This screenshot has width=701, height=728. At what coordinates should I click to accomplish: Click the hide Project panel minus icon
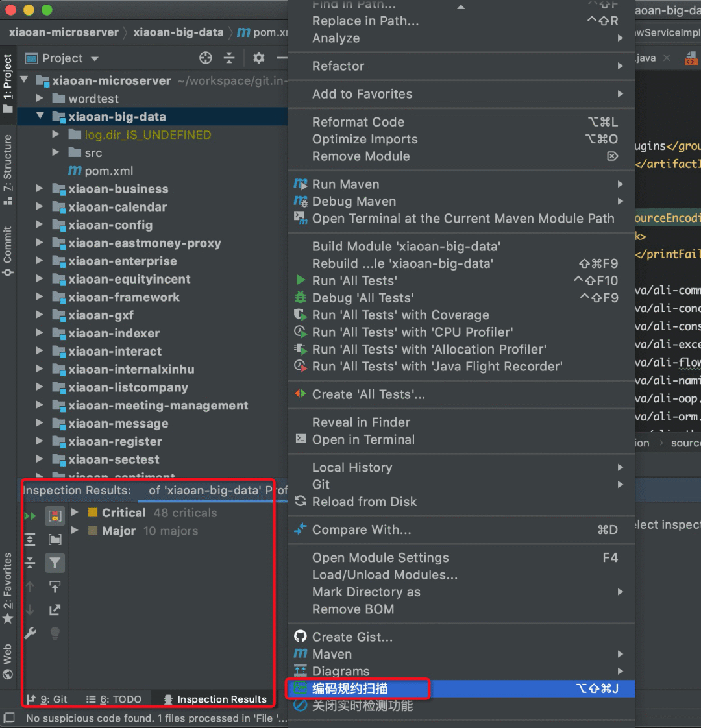tap(282, 58)
